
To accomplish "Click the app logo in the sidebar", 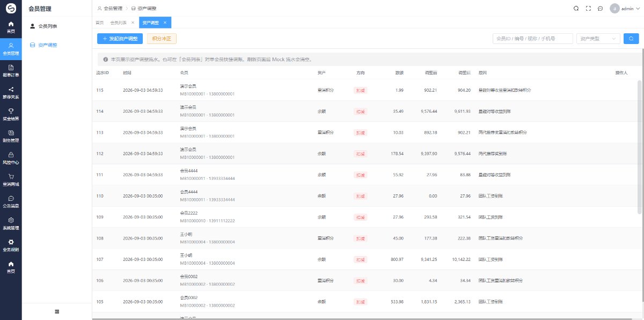I will [x=11, y=8].
